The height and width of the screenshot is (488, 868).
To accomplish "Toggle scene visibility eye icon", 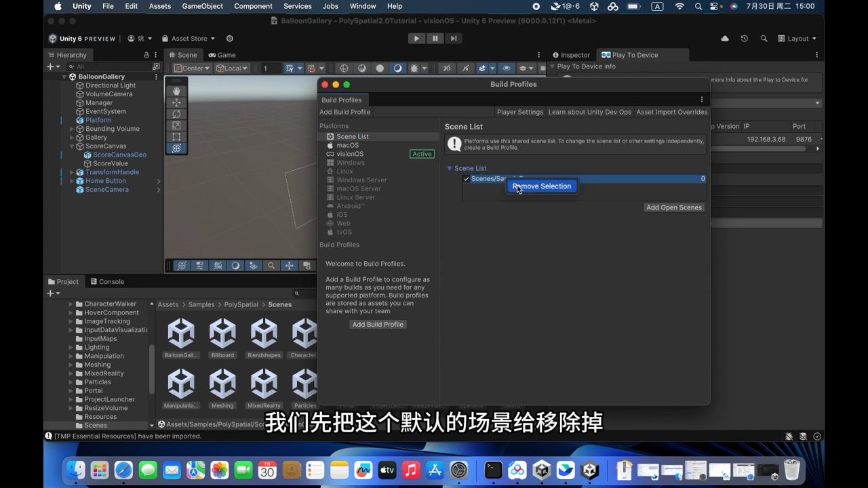I will tap(506, 68).
